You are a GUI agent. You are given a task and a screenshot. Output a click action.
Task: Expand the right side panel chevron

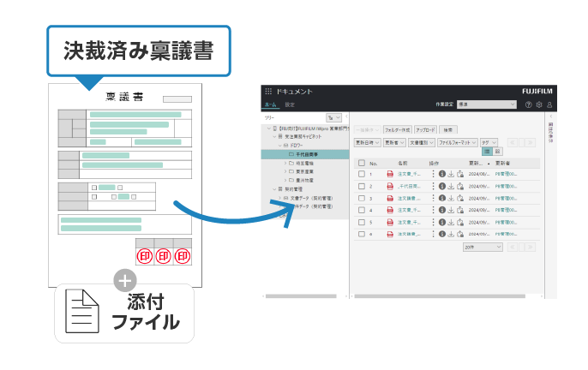551,116
